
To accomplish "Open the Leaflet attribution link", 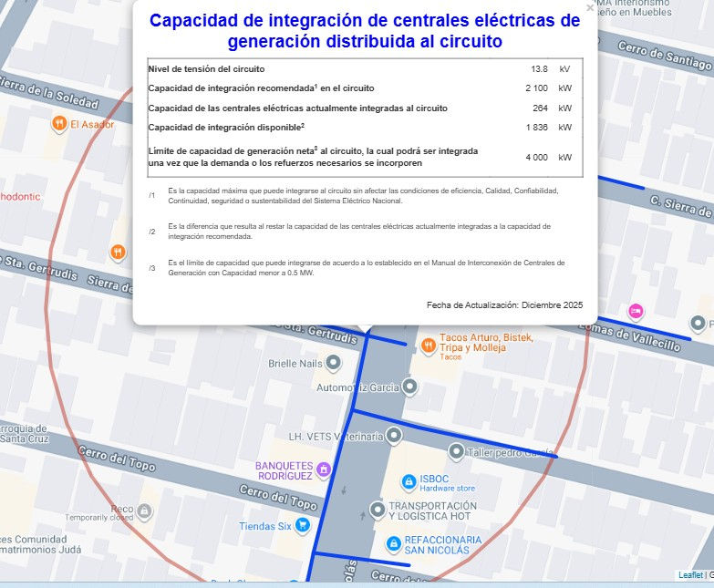I will coord(690,575).
